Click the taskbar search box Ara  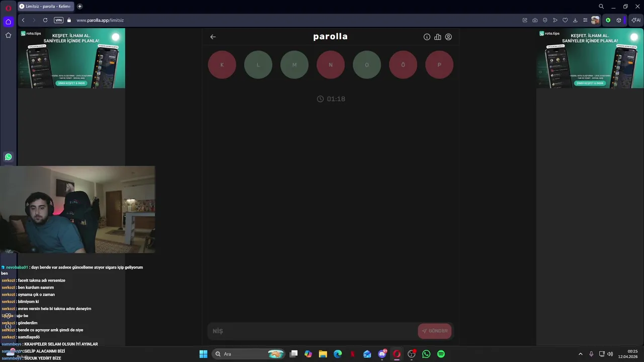tap(249, 354)
